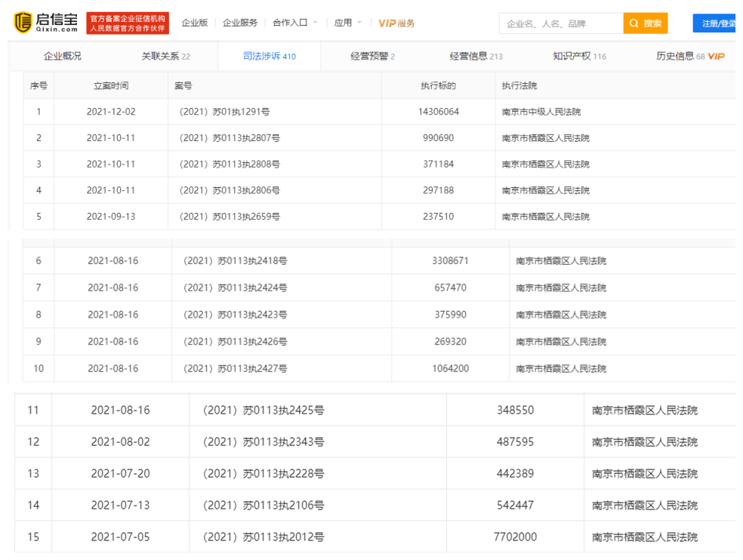Select the 司法涉诉 410 tab
Image resolution: width=743 pixels, height=560 pixels.
click(x=269, y=57)
